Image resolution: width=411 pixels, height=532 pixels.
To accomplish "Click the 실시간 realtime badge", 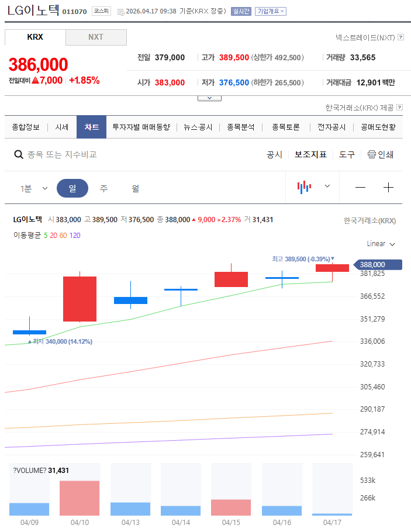I will (x=241, y=12).
